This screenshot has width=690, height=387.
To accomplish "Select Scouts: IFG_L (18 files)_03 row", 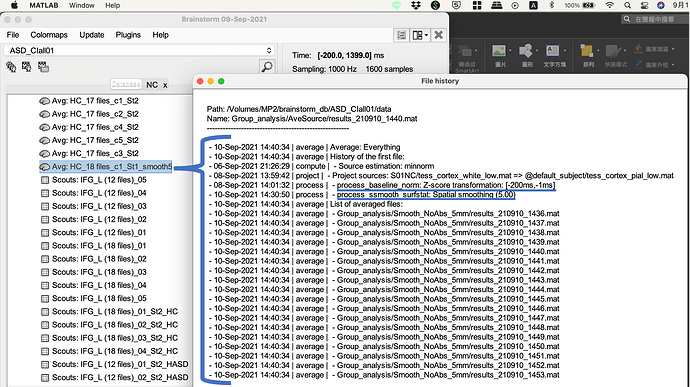I will coord(93,272).
